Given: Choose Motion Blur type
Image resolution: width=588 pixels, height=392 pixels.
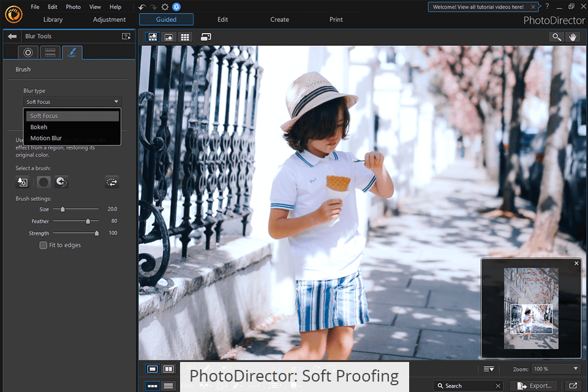Looking at the screenshot, I should [x=72, y=138].
